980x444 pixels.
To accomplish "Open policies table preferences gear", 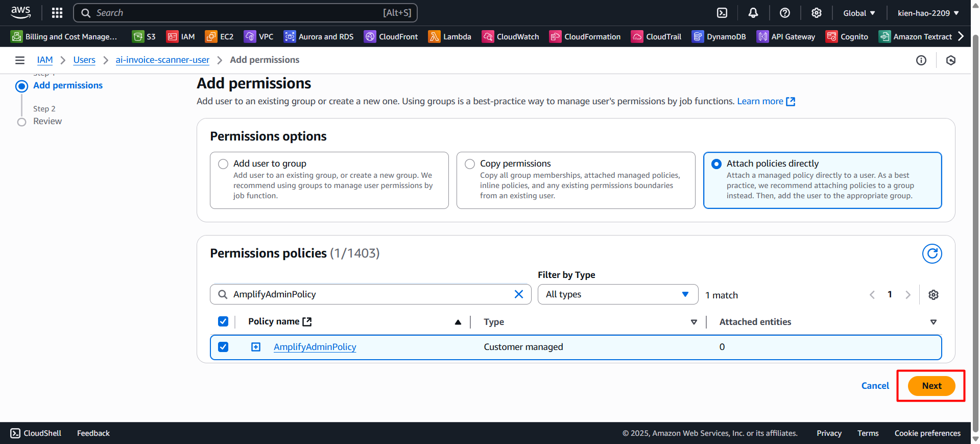I will [x=934, y=295].
